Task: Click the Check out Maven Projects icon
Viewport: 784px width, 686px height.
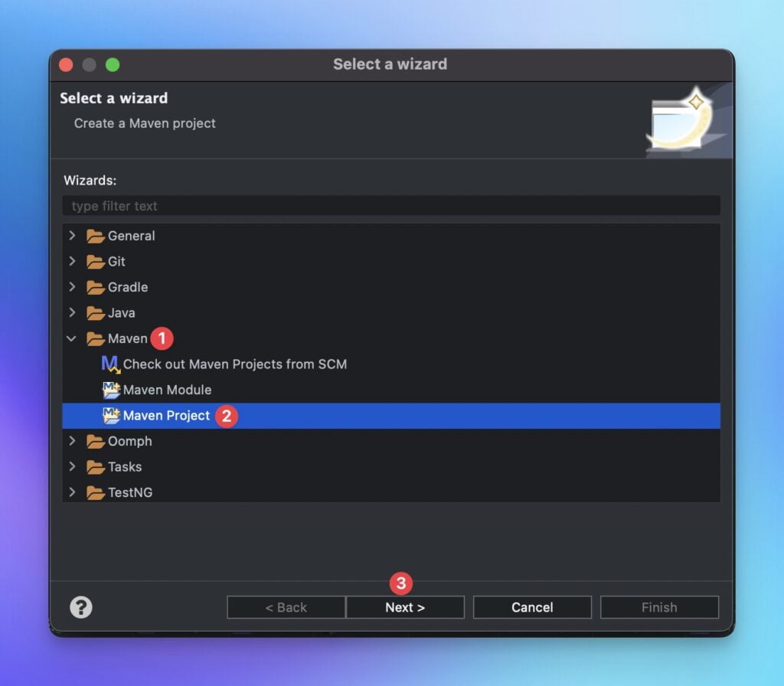Action: (110, 364)
